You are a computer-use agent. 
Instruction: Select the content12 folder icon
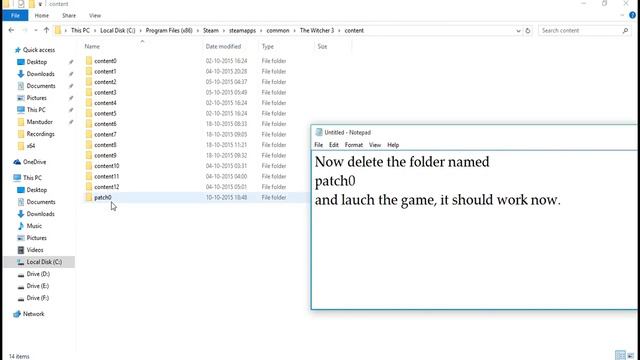pos(89,187)
